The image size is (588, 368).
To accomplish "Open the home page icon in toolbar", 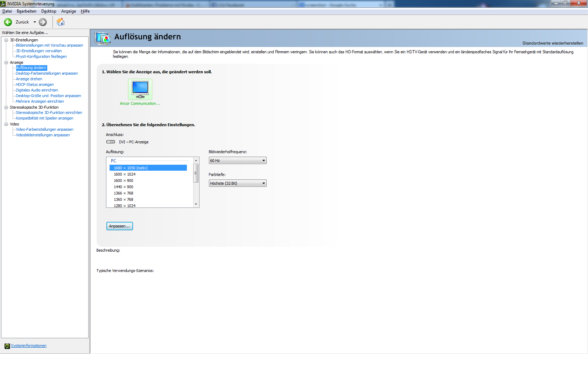I will point(61,22).
